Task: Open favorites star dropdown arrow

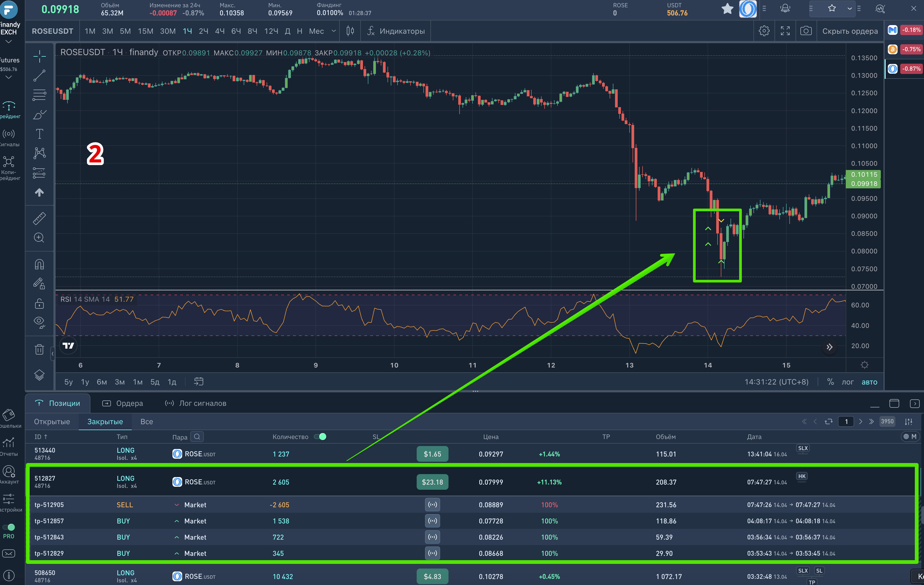Action: pyautogui.click(x=849, y=8)
